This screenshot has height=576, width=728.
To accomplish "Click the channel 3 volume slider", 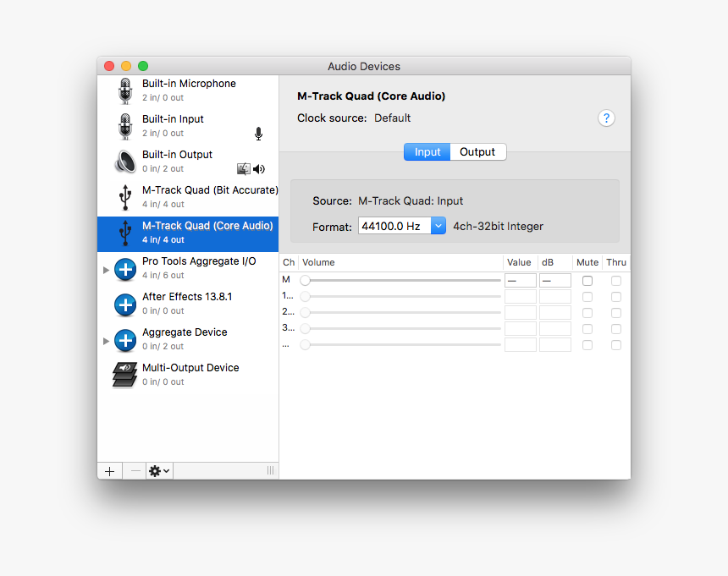I will coord(400,328).
